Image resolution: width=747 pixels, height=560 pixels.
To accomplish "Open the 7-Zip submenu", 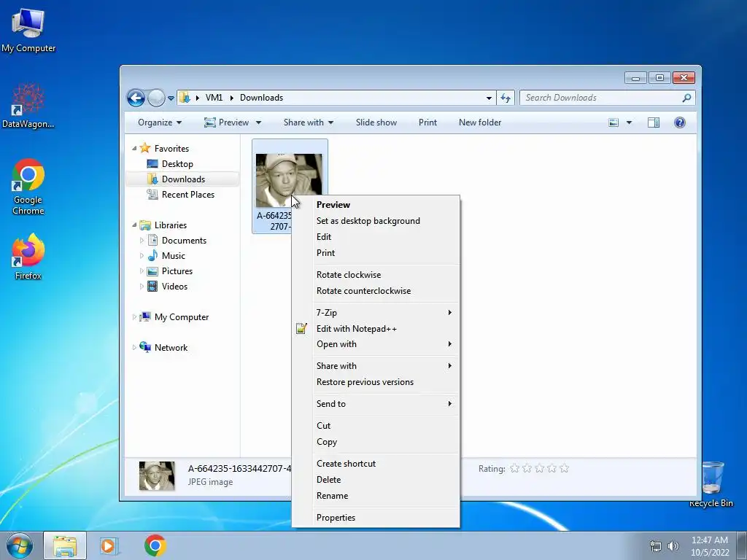I will click(x=376, y=313).
